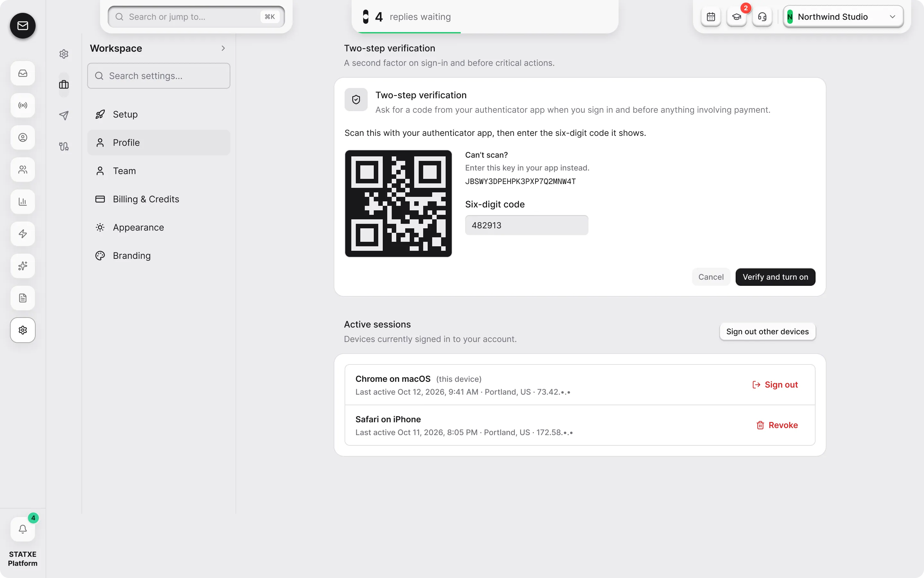Open the calendar icon in top bar
The width and height of the screenshot is (924, 578).
(711, 17)
